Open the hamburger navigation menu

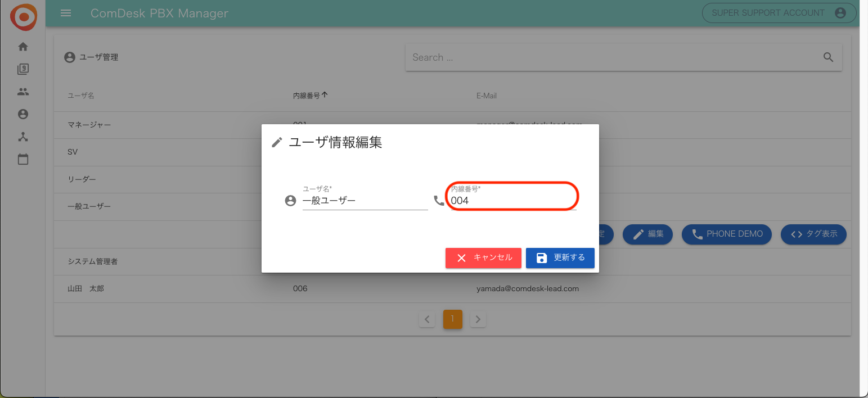[x=66, y=13]
